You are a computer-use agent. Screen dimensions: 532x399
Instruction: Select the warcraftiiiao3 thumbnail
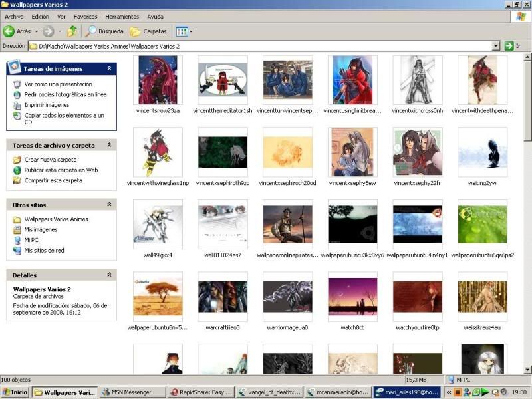point(223,297)
